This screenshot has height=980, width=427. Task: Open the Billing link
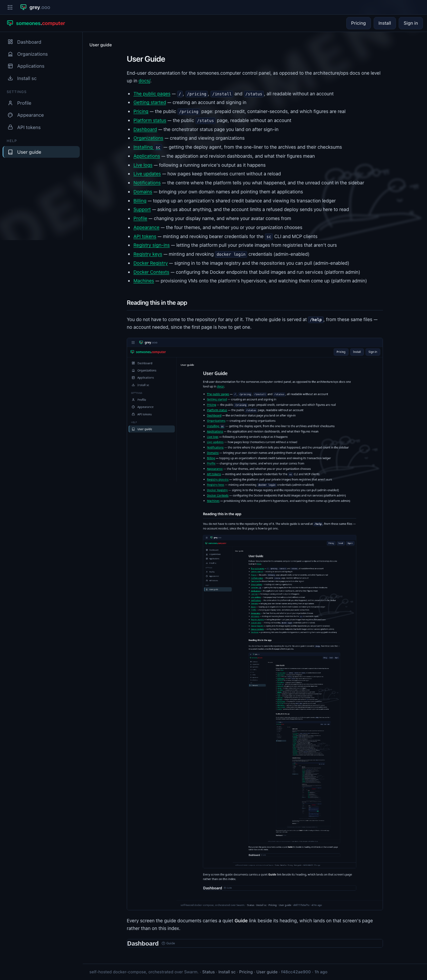140,201
